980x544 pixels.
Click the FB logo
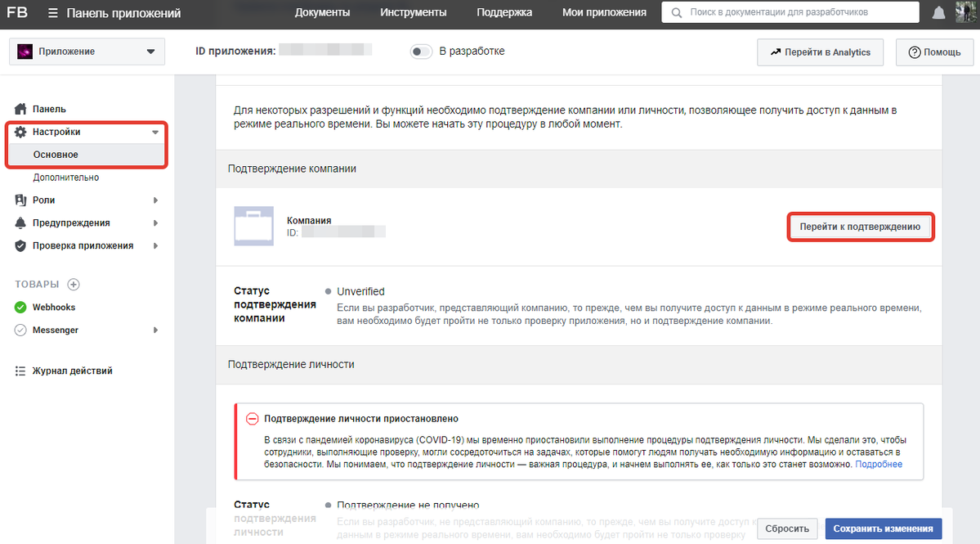17,13
